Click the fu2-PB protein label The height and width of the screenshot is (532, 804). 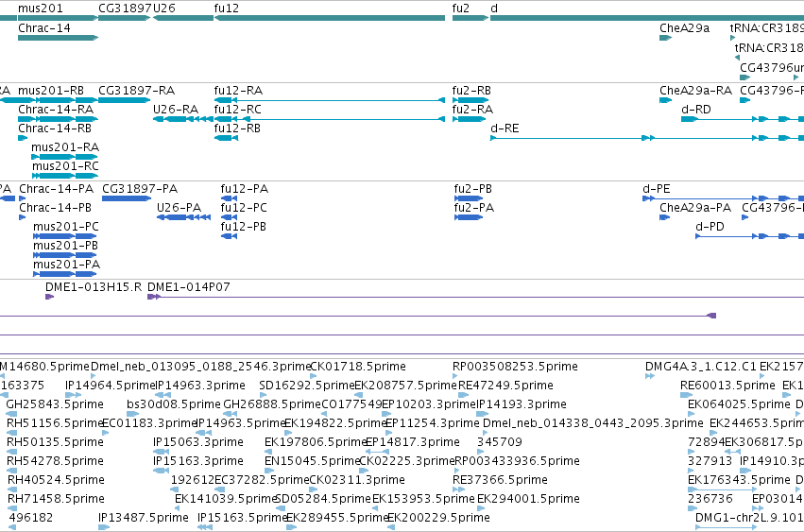click(473, 189)
